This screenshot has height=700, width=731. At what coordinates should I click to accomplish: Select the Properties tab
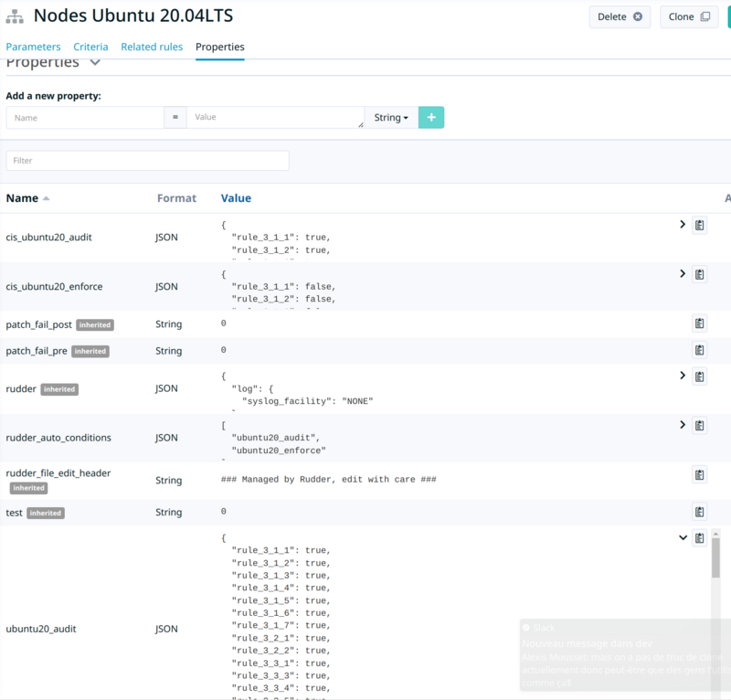pos(220,47)
